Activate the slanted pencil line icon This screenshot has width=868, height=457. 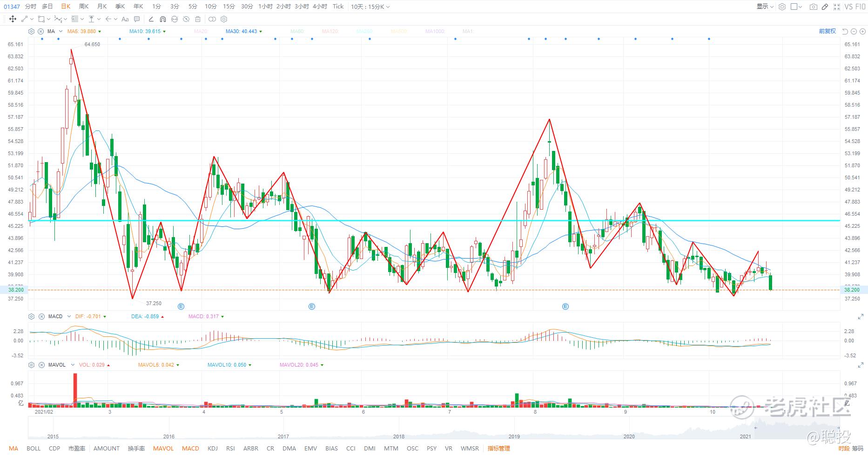(x=151, y=19)
